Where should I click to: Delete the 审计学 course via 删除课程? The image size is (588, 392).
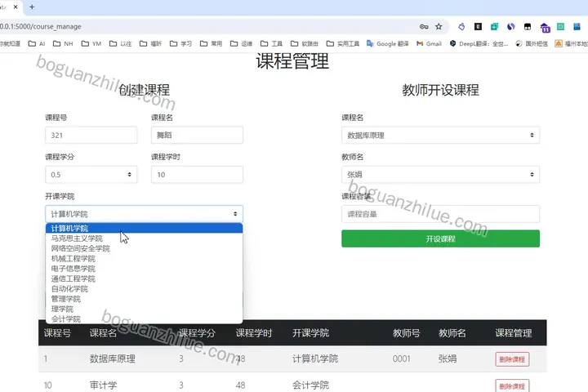pyautogui.click(x=512, y=386)
